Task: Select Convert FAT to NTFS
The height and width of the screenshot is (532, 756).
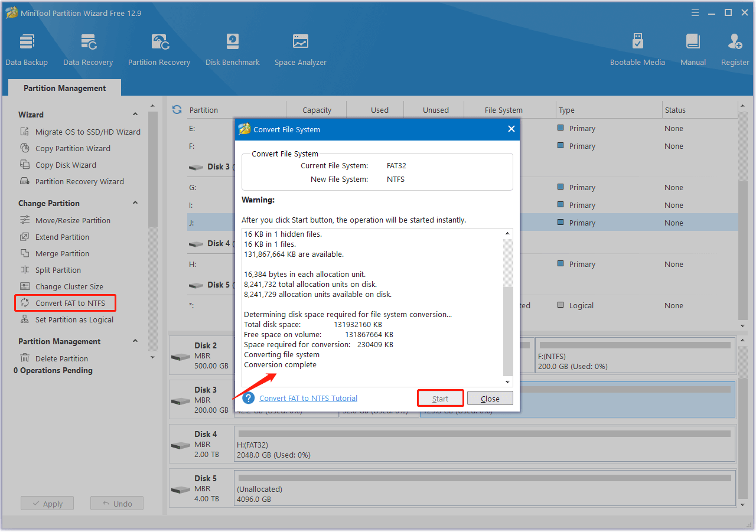Action: [x=65, y=303]
